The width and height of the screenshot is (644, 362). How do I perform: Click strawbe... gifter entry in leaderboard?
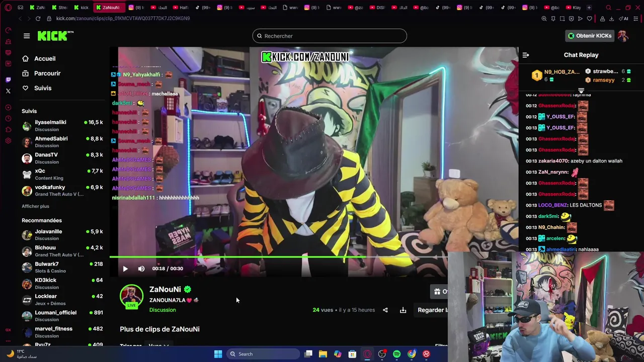pos(608,71)
